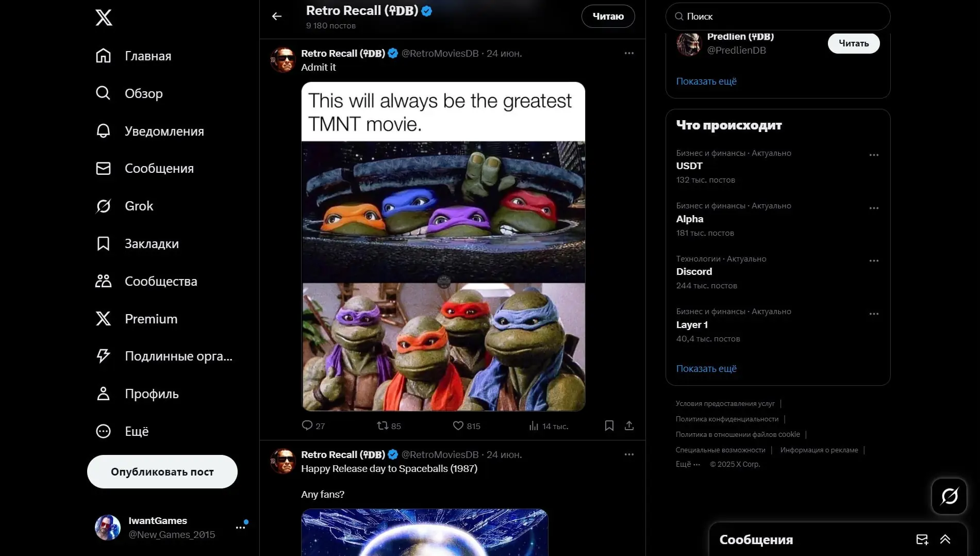Compose a new message in Messages panel

922,539
